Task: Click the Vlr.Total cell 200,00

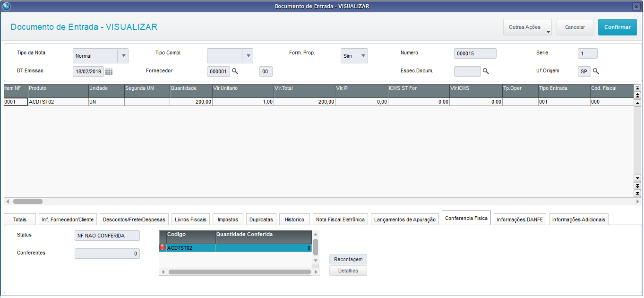Action: (304, 102)
